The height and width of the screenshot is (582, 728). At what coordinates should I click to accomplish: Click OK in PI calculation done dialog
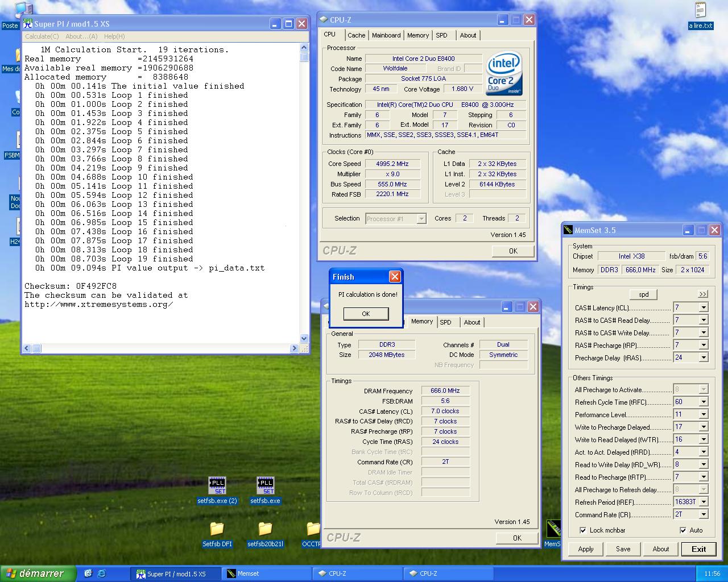click(366, 314)
